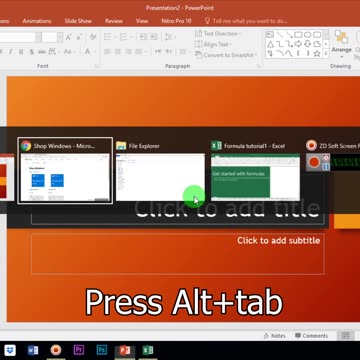Click the Tell me what you want search
This screenshot has width=360, height=360.
coord(246,21)
